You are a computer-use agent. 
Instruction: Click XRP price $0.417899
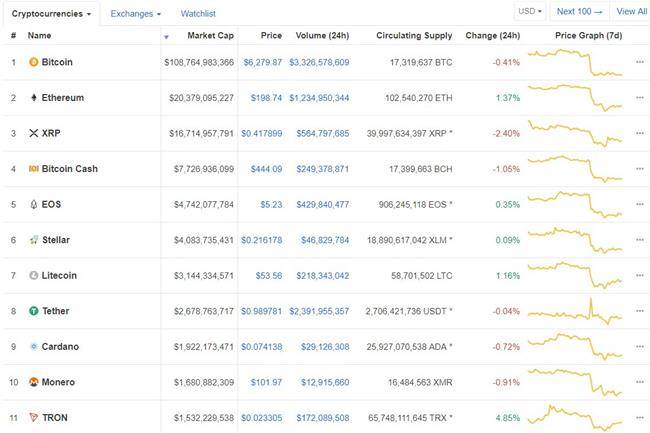[x=262, y=133]
